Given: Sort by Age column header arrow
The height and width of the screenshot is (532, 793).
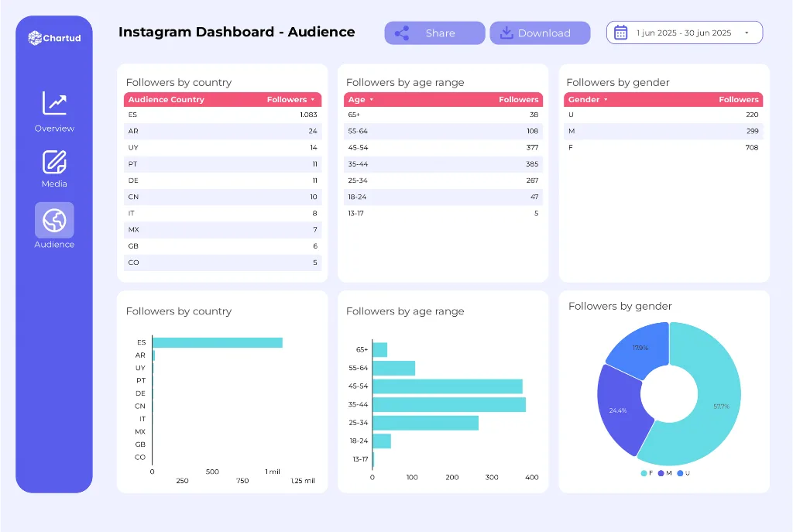Looking at the screenshot, I should click(371, 100).
